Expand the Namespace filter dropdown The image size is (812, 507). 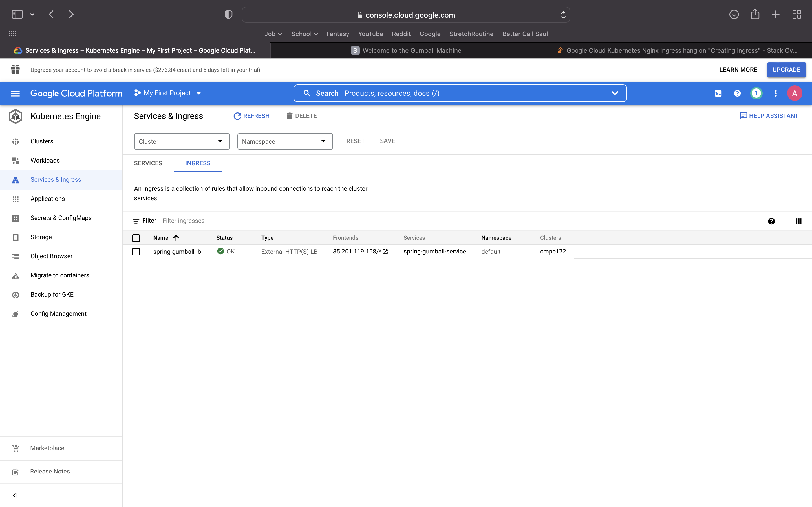coord(284,141)
